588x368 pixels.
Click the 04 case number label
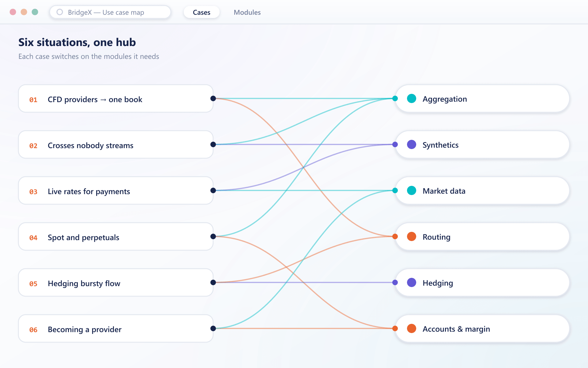33,238
